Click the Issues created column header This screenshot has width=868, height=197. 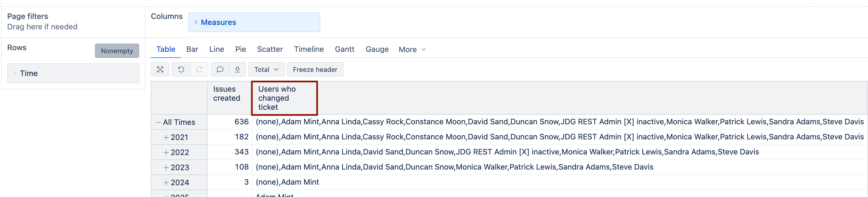pos(226,94)
